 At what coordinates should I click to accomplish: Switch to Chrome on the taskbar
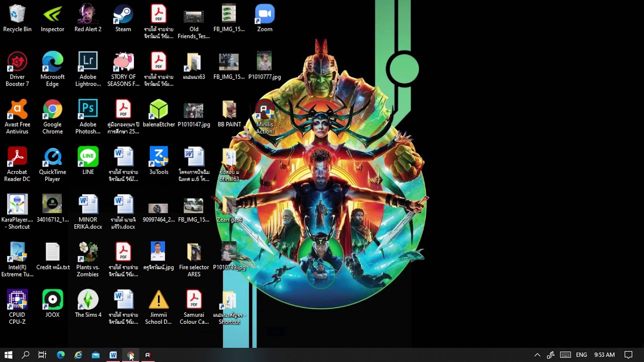point(131,355)
